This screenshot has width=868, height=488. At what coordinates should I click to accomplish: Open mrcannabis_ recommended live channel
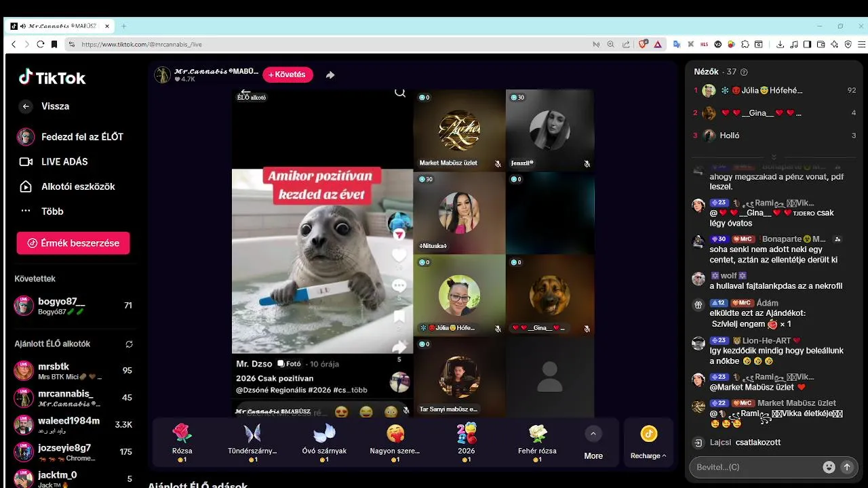click(x=73, y=398)
